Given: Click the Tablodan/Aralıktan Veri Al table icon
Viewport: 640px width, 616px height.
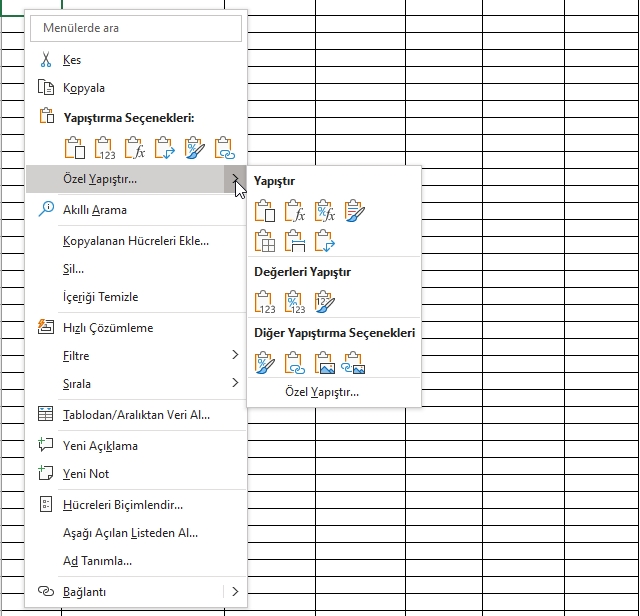Looking at the screenshot, I should click(x=45, y=414).
